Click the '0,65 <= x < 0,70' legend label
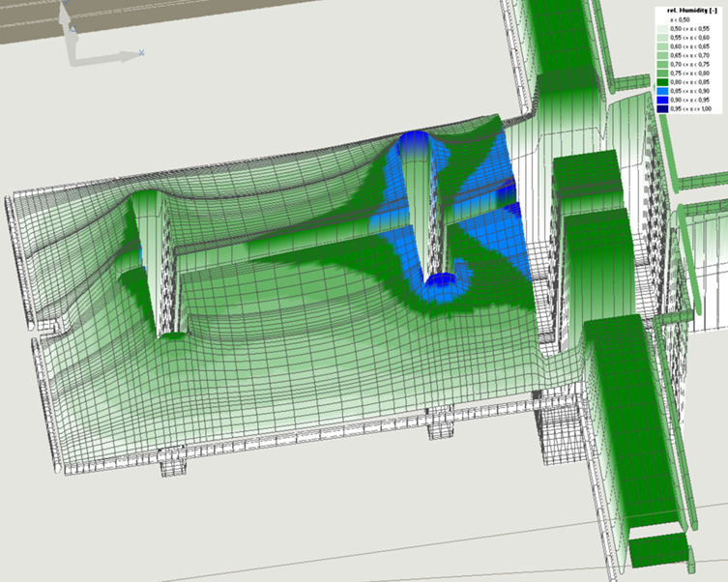728x582 pixels. pyautogui.click(x=690, y=56)
